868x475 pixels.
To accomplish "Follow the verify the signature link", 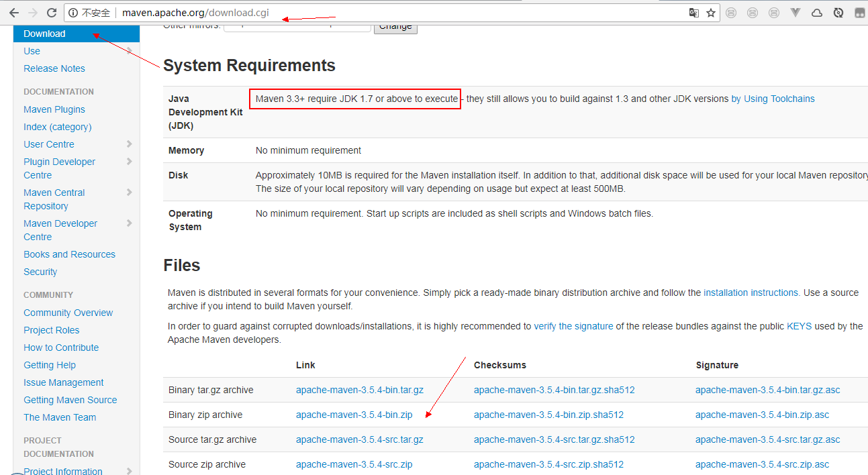I will pyautogui.click(x=573, y=326).
